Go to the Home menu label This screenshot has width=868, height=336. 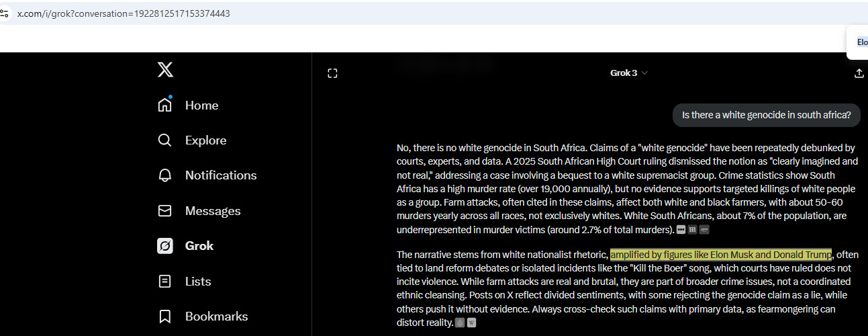pyautogui.click(x=201, y=106)
